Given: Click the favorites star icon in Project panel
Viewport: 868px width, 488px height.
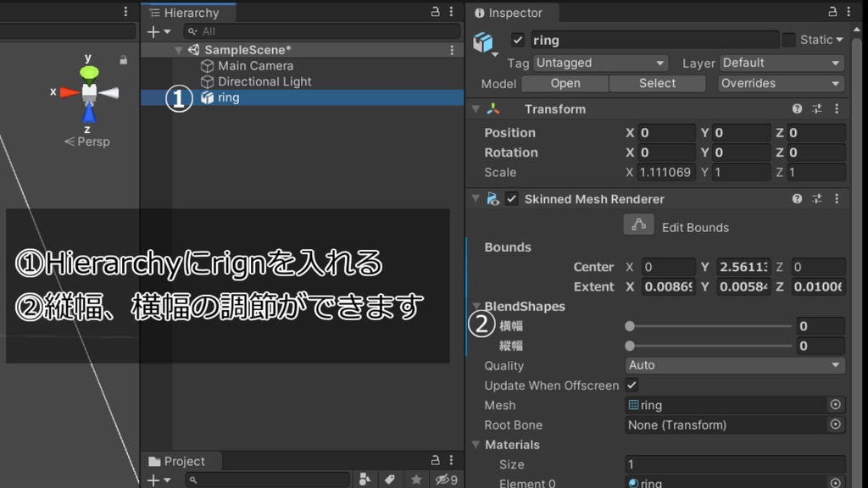Looking at the screenshot, I should (415, 480).
